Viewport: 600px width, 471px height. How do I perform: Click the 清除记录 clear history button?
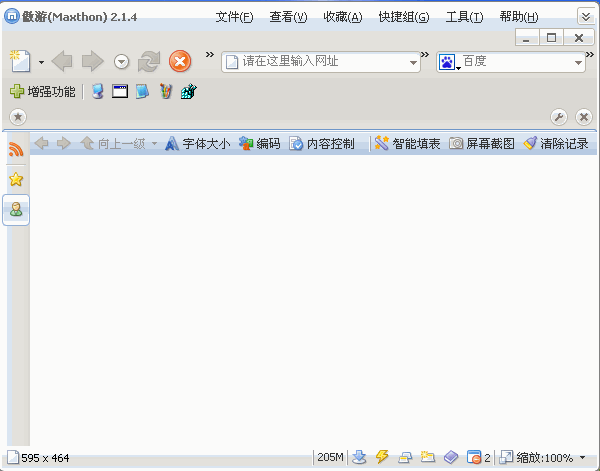[x=556, y=143]
